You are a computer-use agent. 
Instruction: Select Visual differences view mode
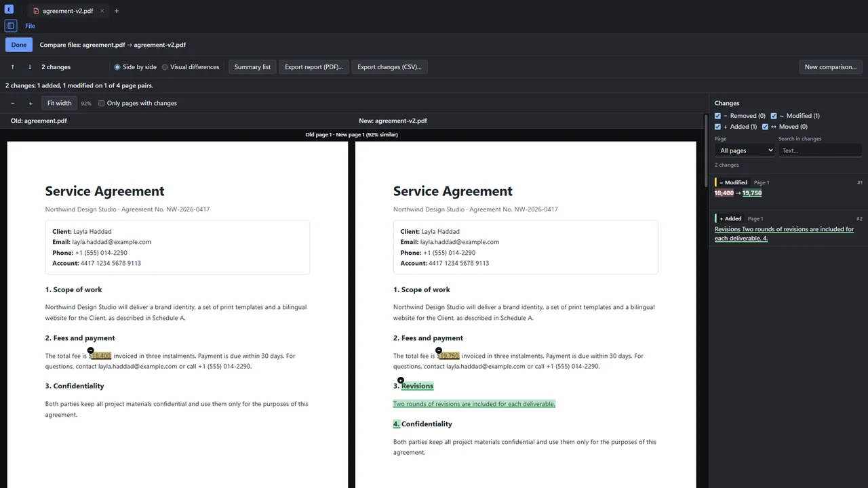tap(191, 67)
